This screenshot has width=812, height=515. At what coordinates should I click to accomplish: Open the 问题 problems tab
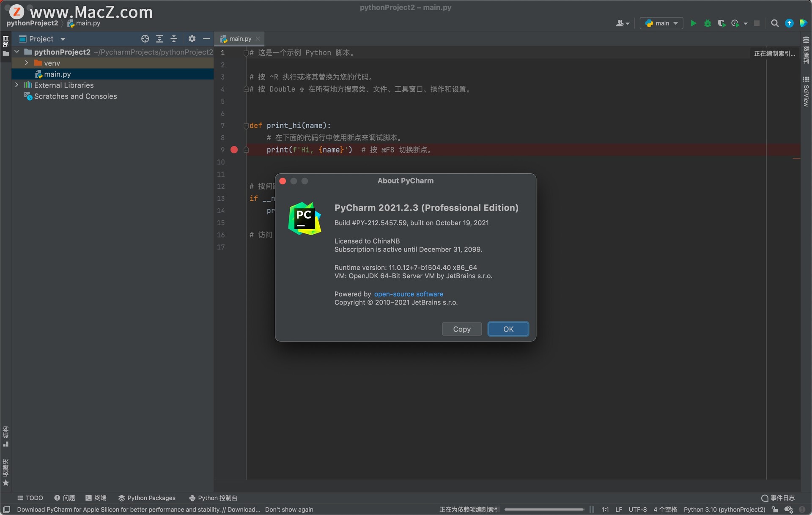pos(65,498)
